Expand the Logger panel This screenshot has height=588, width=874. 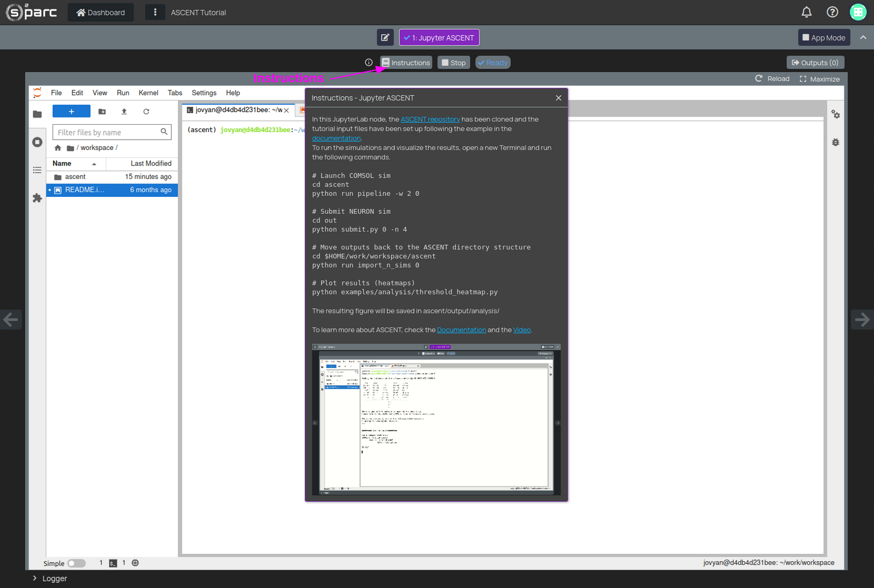(49, 578)
